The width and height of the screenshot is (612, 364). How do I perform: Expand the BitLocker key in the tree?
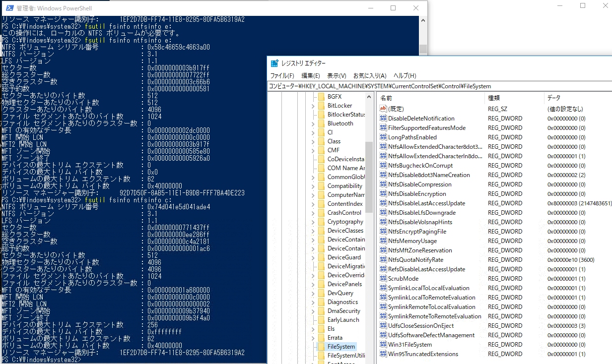pos(313,106)
